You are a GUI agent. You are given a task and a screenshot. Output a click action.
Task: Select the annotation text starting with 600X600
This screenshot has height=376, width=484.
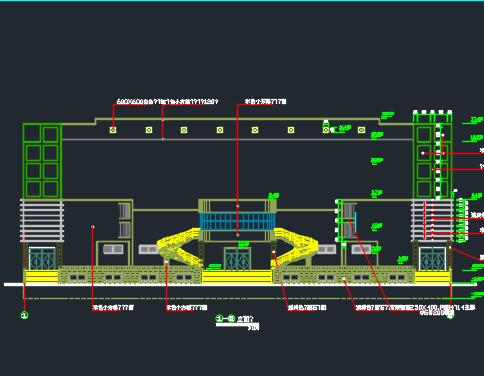coord(167,101)
